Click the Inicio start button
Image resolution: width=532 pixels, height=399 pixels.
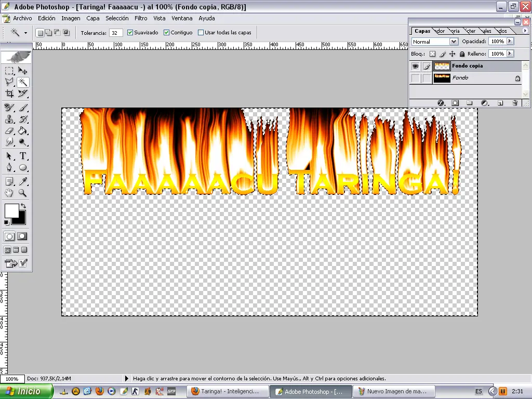tap(26, 391)
